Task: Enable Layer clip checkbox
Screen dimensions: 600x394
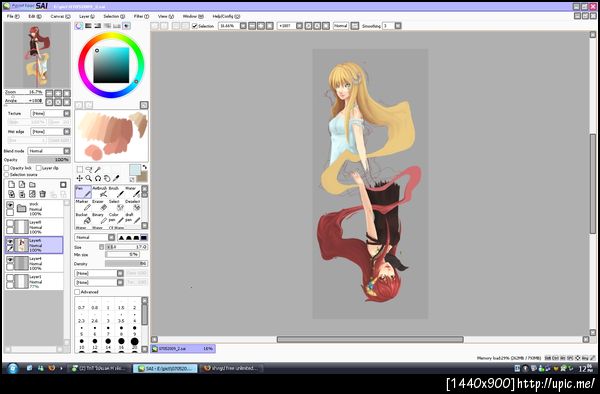Action: (x=39, y=168)
